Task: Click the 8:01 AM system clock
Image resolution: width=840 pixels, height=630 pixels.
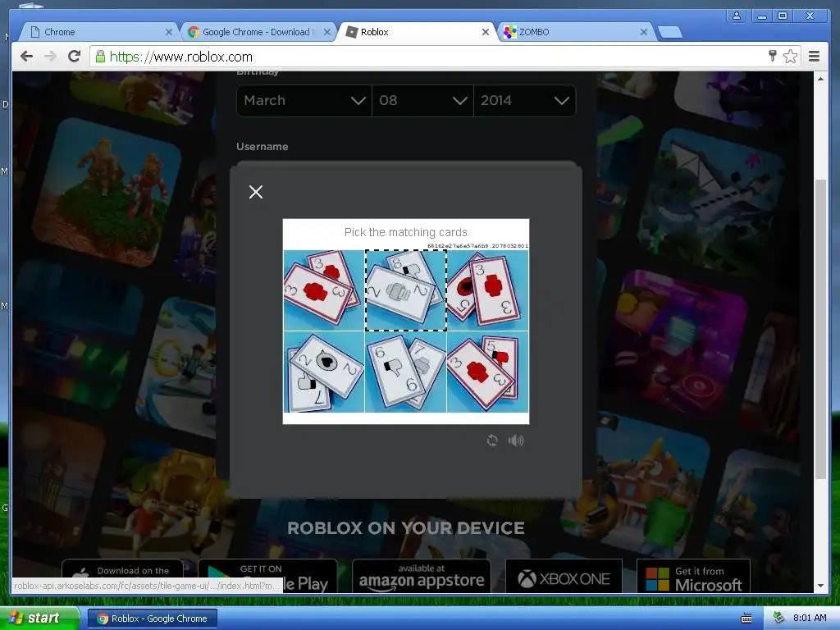Action: point(810,618)
